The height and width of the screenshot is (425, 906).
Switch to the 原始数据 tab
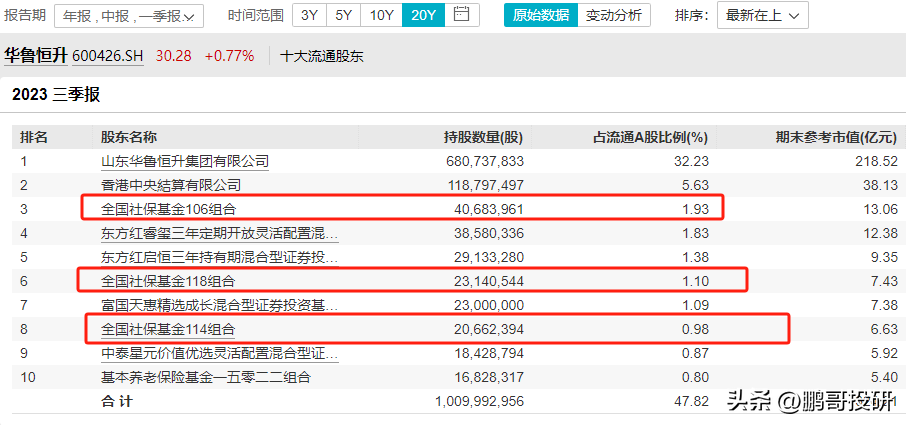[539, 16]
